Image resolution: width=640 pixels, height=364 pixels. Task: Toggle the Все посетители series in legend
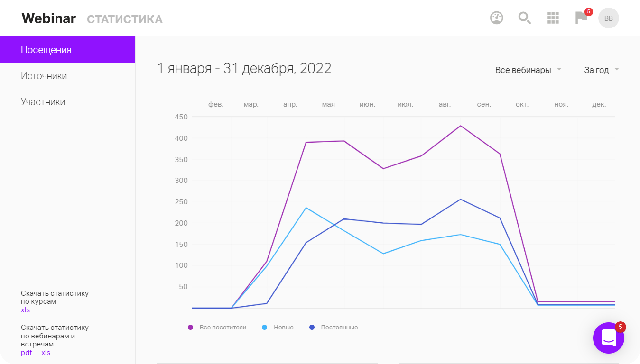pos(223,327)
